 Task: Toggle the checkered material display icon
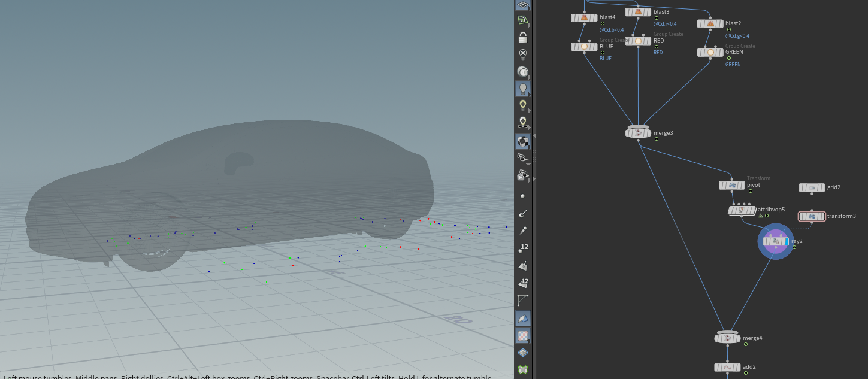523,142
